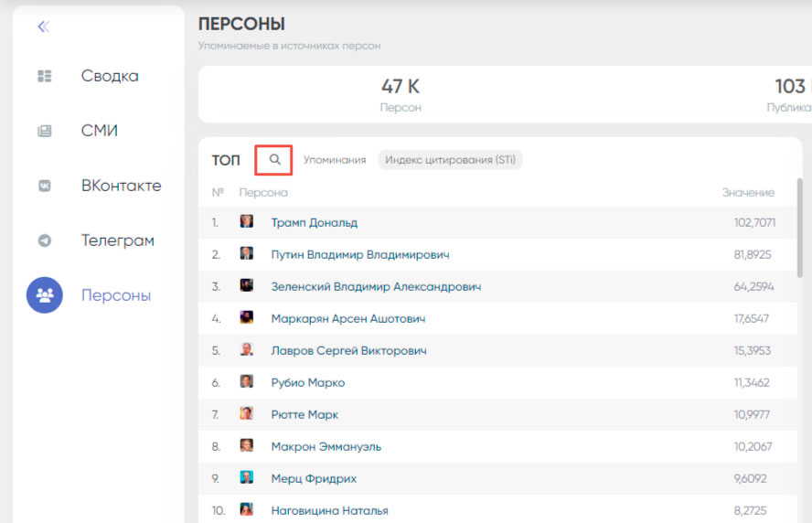Select Индекс цитирования (STI) filter

pos(450,160)
